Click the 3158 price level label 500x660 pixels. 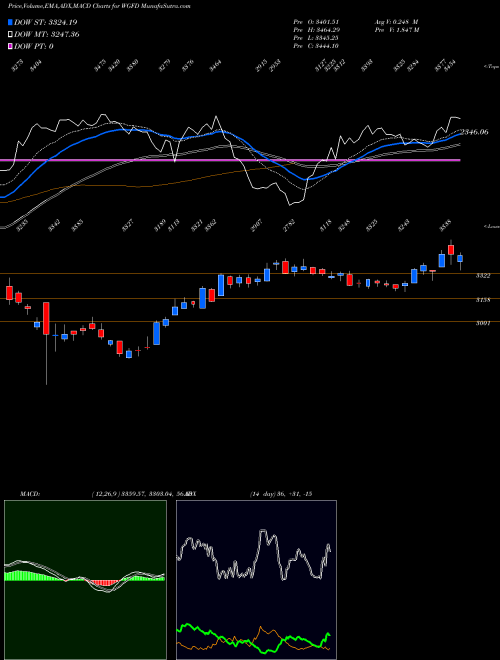coord(483,300)
